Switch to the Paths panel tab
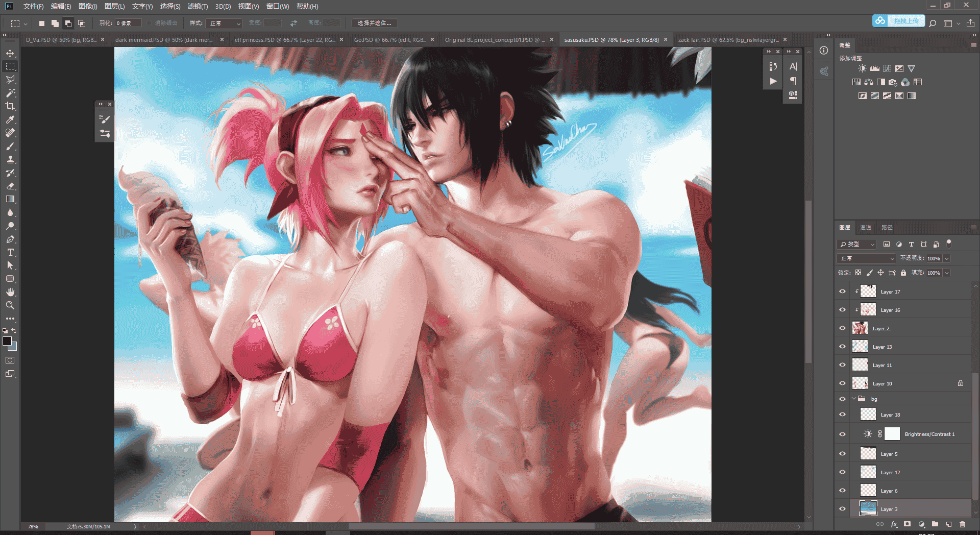 (887, 227)
